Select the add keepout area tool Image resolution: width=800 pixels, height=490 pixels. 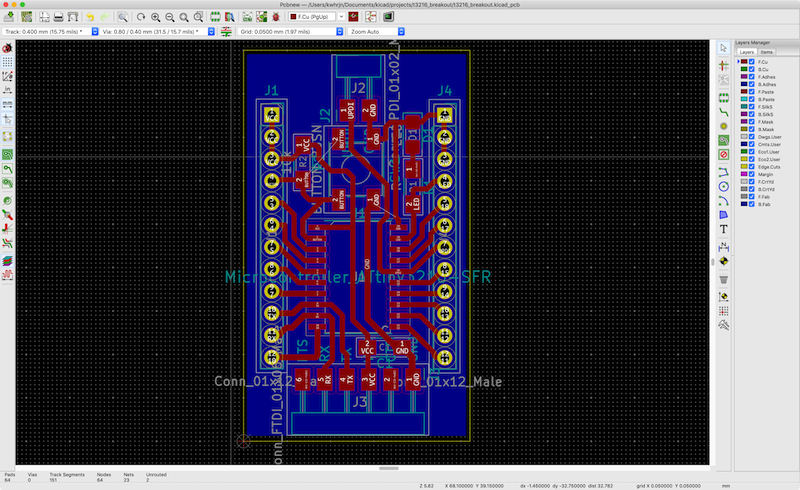coord(723,154)
